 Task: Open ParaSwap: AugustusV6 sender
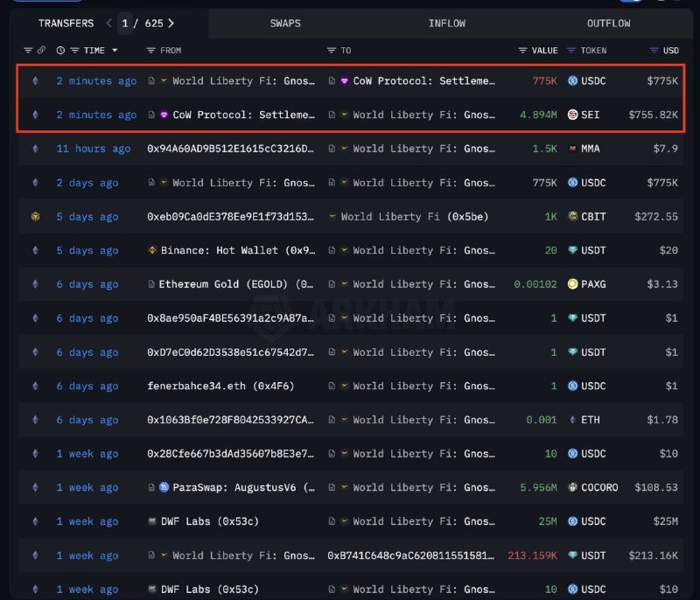244,487
